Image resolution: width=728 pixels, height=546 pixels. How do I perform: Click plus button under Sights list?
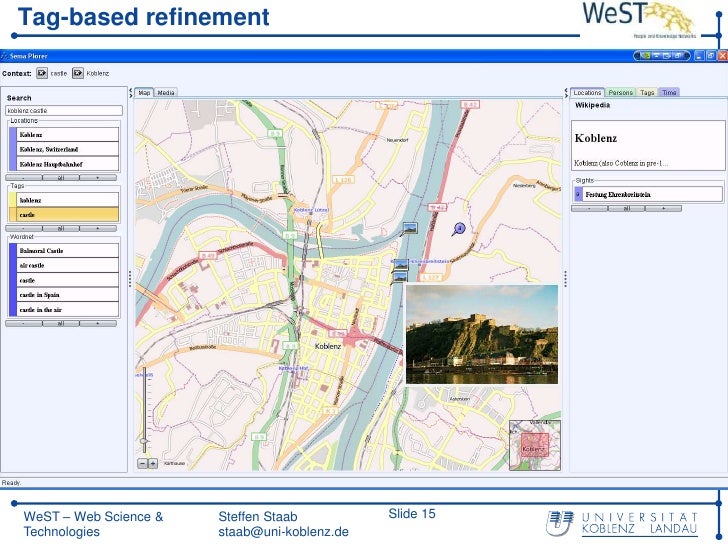coord(663,208)
